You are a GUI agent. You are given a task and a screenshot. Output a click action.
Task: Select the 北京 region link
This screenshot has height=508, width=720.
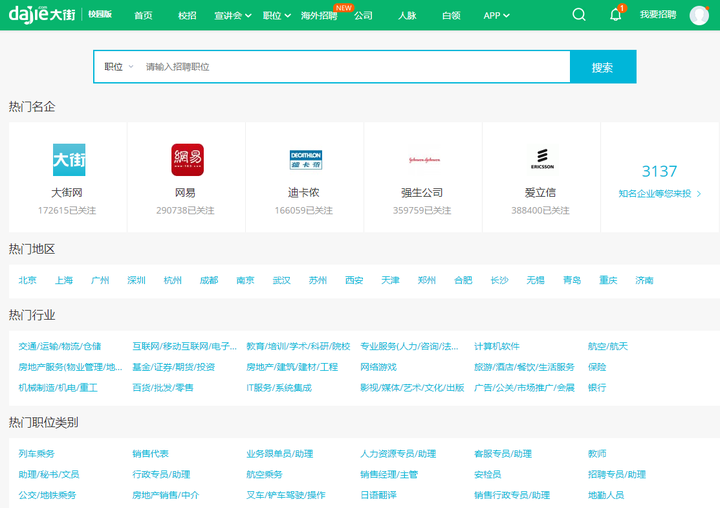click(28, 280)
